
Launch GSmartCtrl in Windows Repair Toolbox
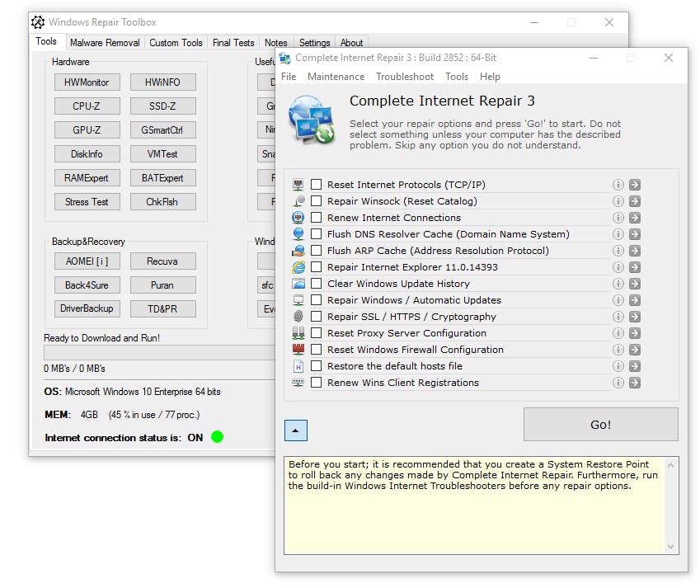point(163,130)
